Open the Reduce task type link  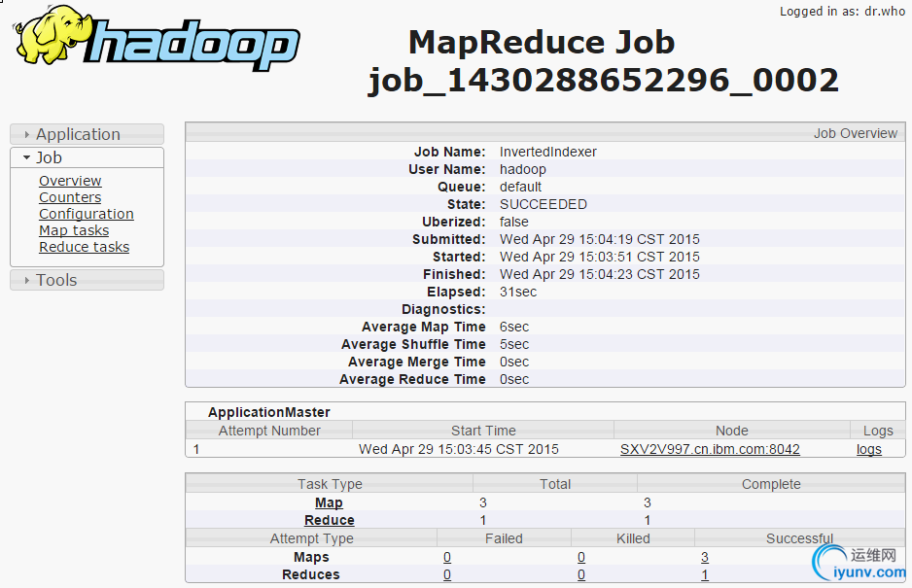tap(330, 520)
